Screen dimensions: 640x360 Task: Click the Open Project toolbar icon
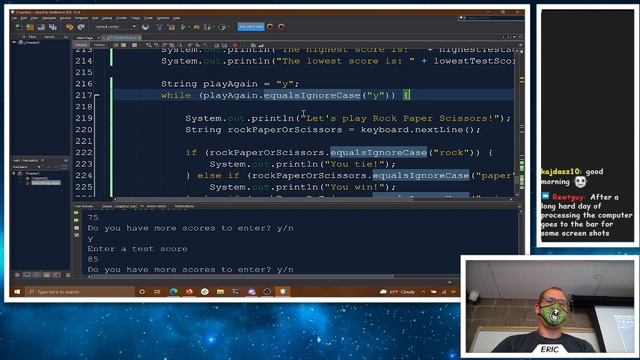coord(41,27)
